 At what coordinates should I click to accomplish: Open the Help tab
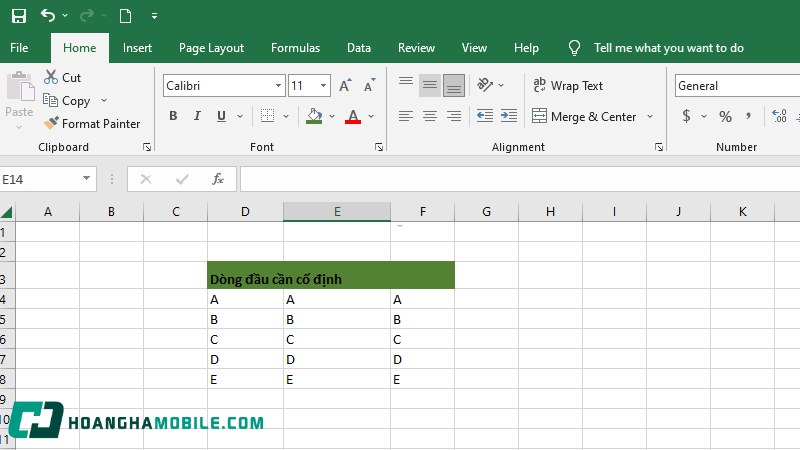coord(526,48)
